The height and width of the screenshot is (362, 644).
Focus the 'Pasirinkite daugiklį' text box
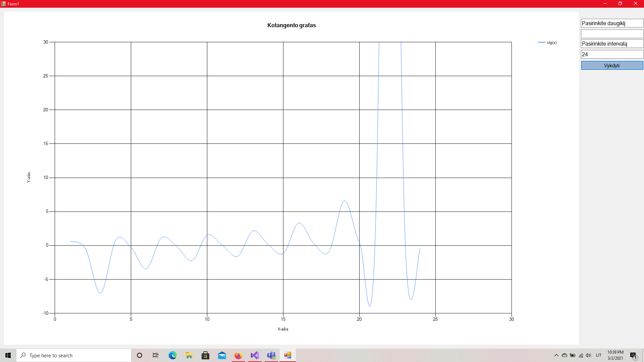[612, 23]
